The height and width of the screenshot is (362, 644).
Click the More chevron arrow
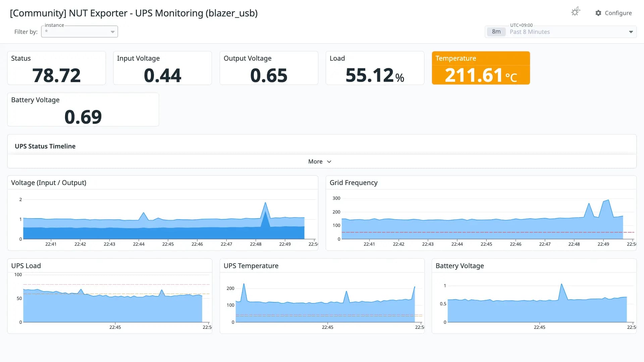329,162
